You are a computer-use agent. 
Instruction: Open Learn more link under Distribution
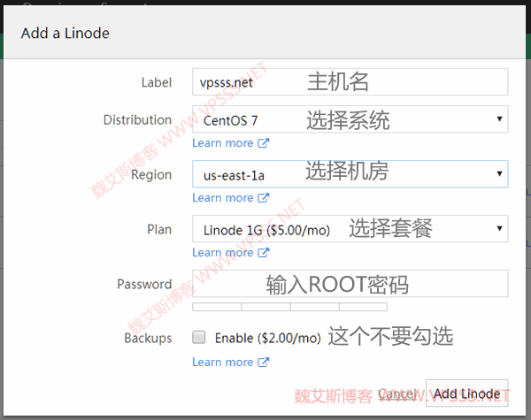(x=223, y=143)
